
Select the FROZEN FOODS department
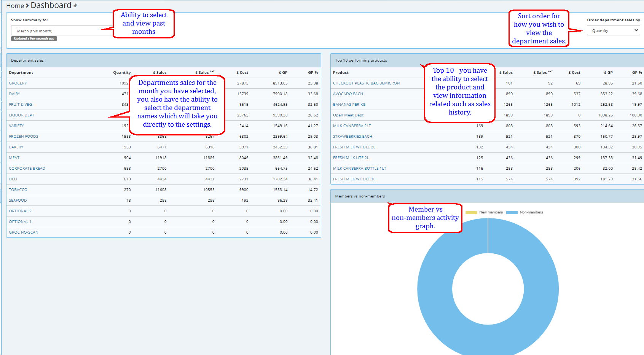pyautogui.click(x=24, y=136)
